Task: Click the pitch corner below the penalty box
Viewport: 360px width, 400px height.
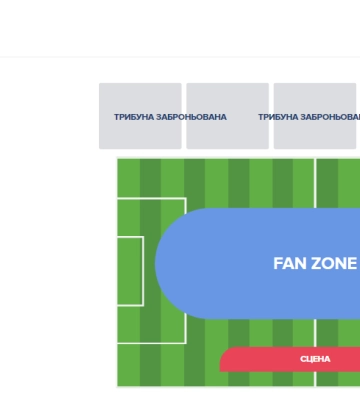Action: [152, 365]
